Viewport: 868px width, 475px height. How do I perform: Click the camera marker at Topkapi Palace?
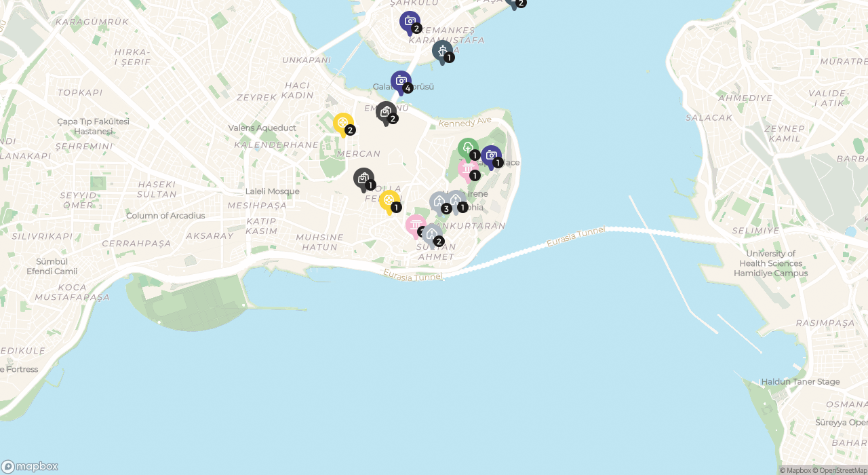point(491,157)
